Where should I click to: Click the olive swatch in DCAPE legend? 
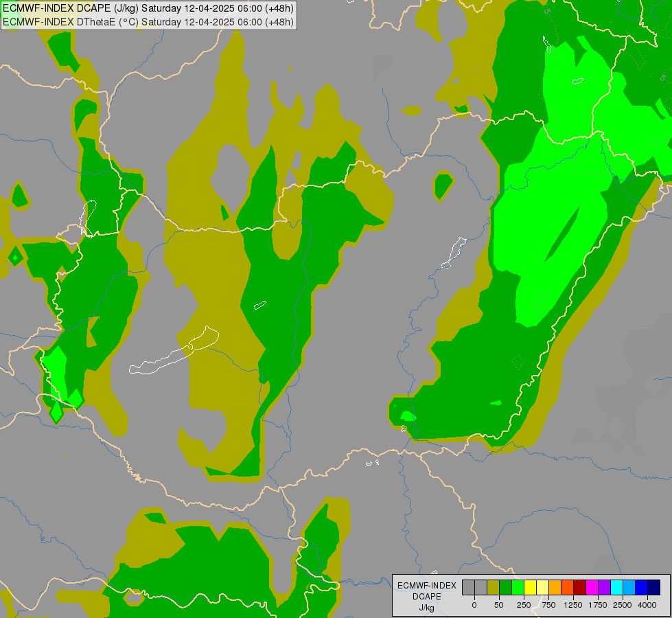click(494, 587)
